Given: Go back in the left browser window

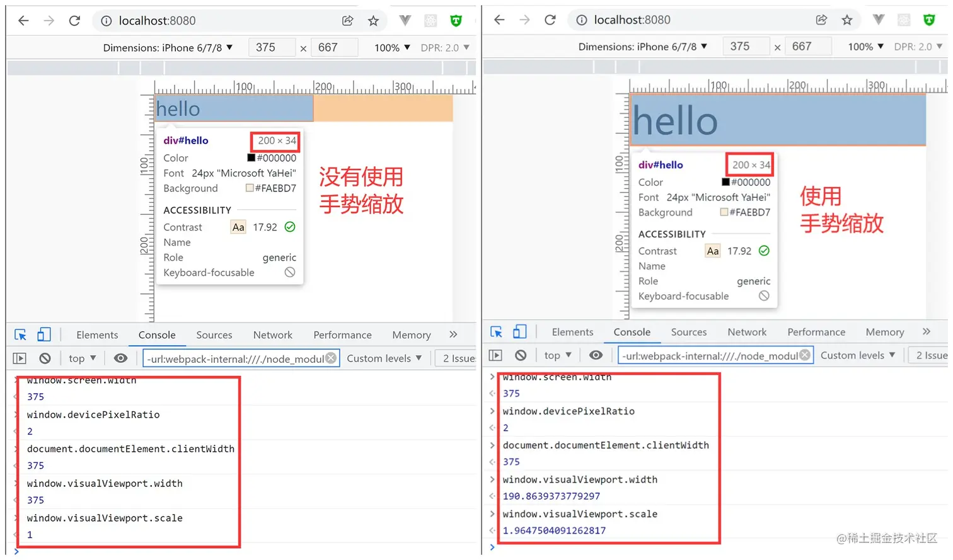Looking at the screenshot, I should point(23,21).
